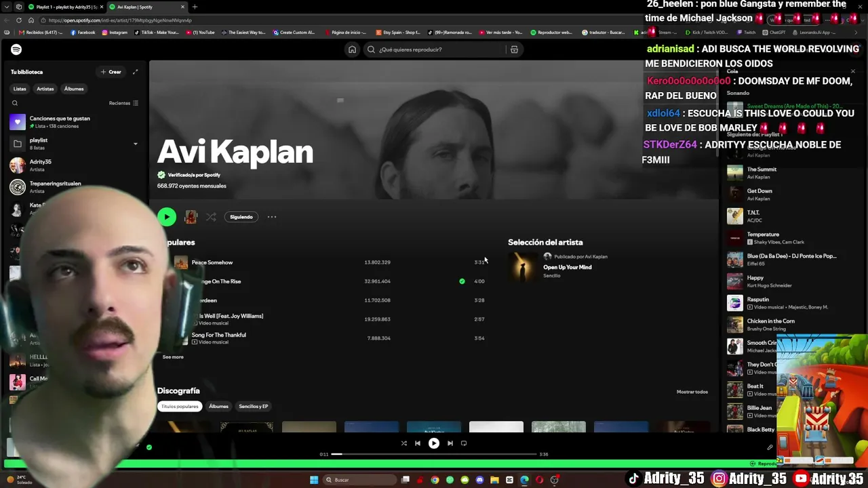Toggle repeat in the player bar
868x488 pixels.
coord(464,443)
